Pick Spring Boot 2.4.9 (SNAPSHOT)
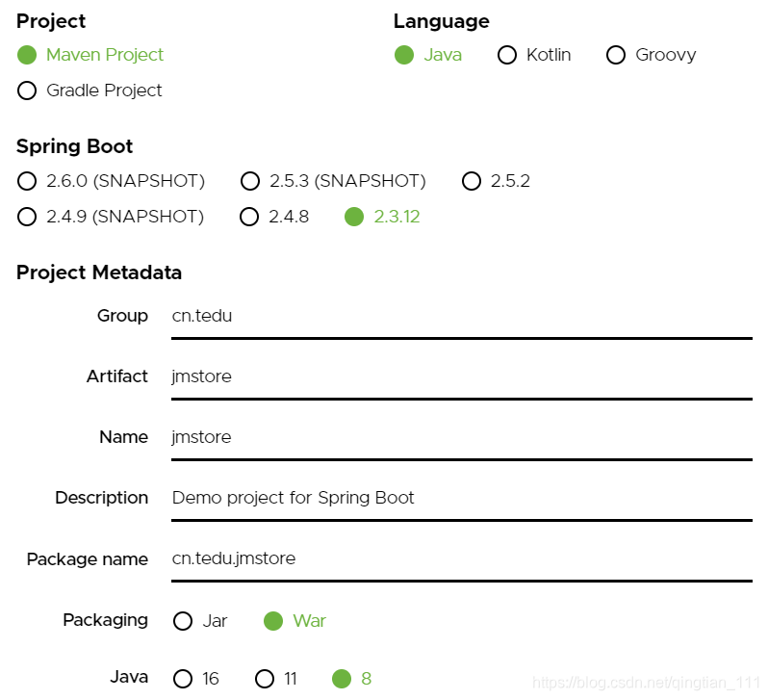This screenshot has height=700, width=768. [27, 217]
